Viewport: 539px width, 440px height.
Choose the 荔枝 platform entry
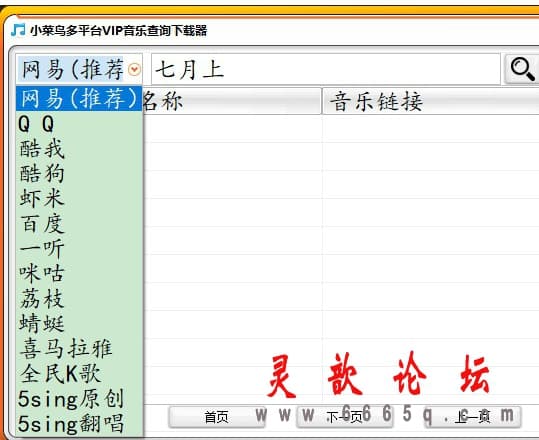pyautogui.click(x=79, y=298)
